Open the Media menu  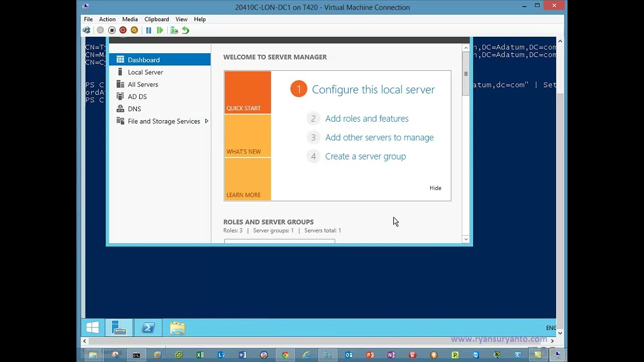coord(130,19)
